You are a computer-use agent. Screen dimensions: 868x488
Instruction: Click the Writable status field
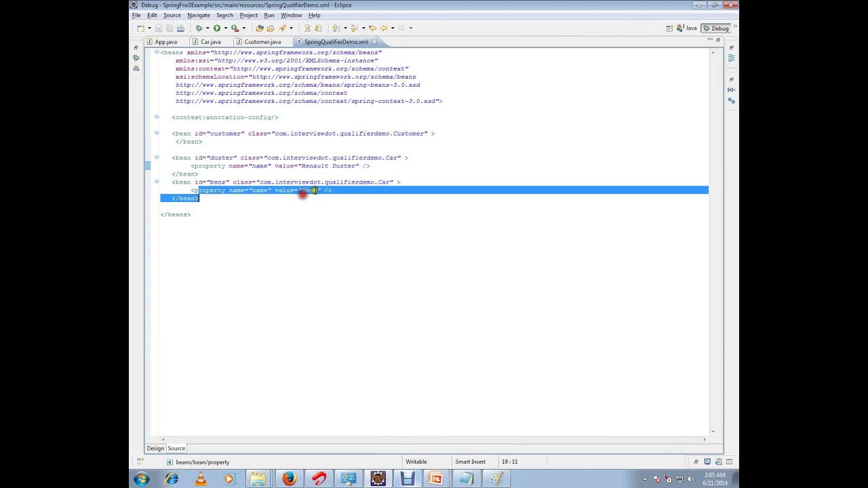point(416,462)
